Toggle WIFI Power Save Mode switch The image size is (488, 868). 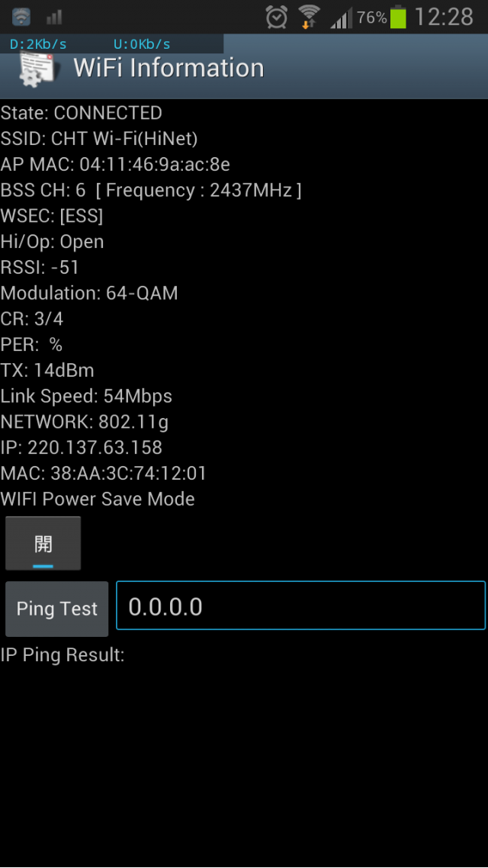[43, 543]
